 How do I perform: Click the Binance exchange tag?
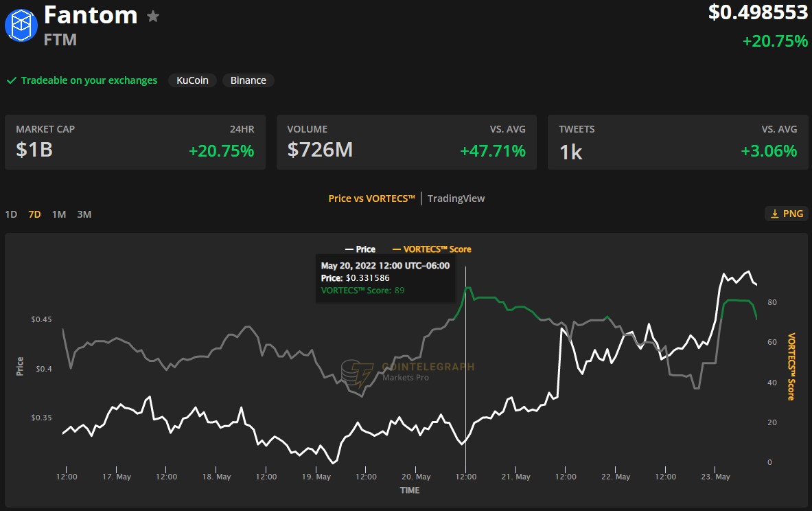(248, 80)
